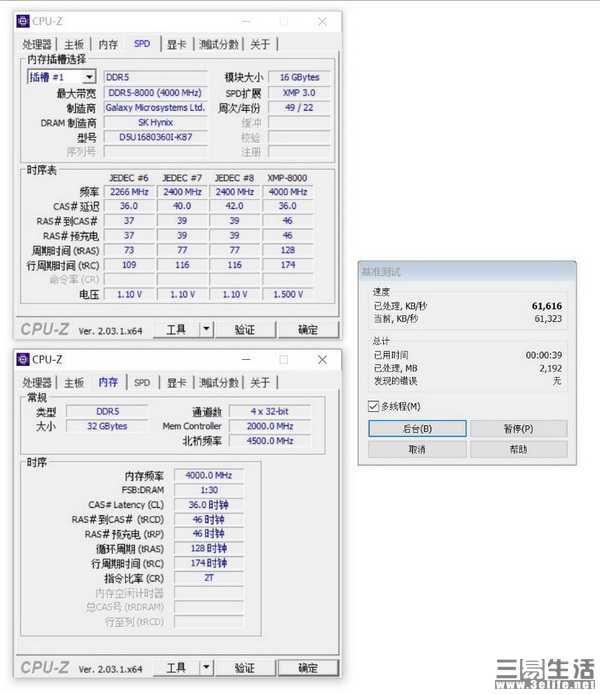Open 显卡 tab in lower CPU-Z window
600x694 pixels.
(176, 382)
